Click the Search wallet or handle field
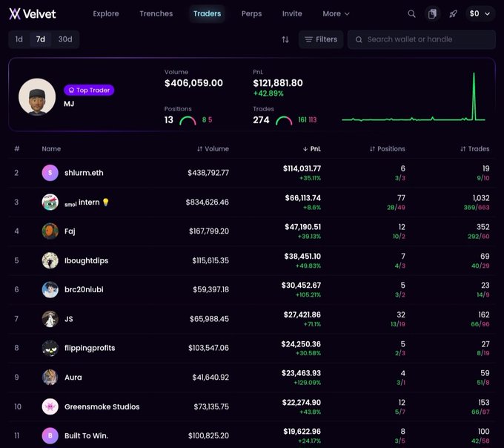This screenshot has height=448, width=504. [422, 39]
